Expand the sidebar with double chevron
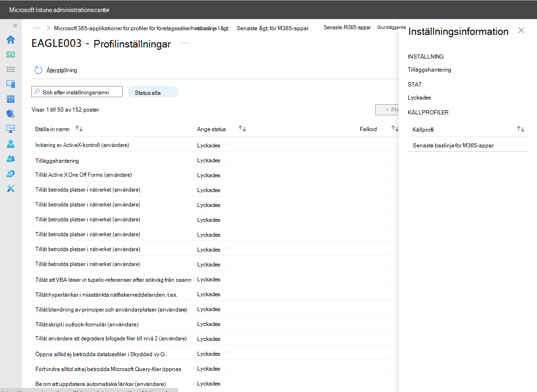The width and height of the screenshot is (537, 392). click(x=15, y=26)
